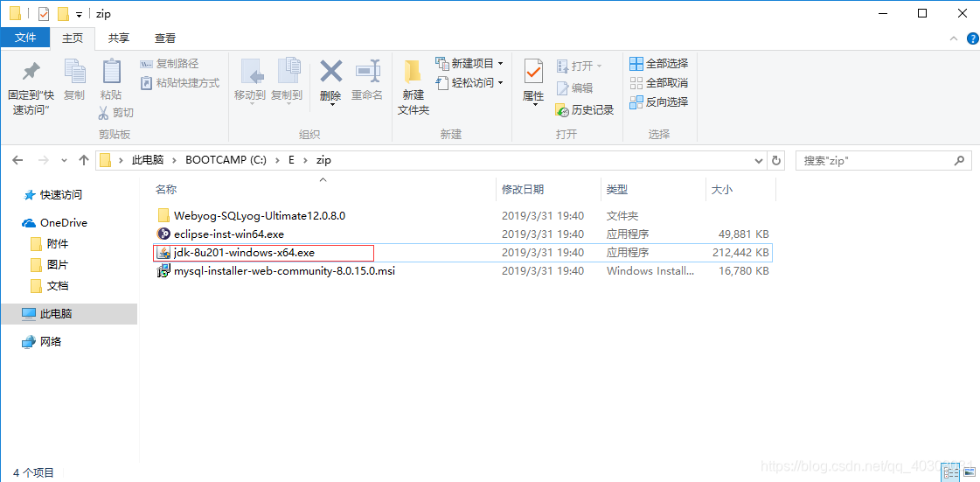Click the eclipse installer file icon
Screen dimensions: 980x482
tap(163, 234)
